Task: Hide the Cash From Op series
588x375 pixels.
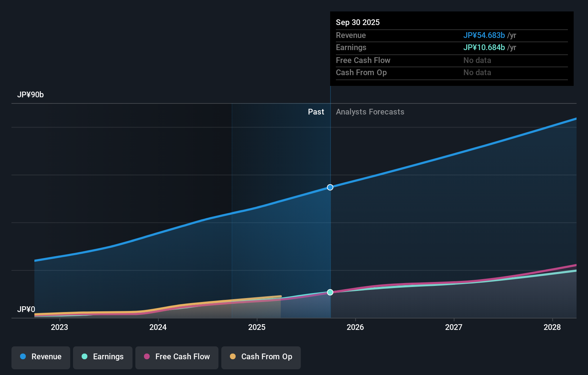Action: pyautogui.click(x=261, y=356)
